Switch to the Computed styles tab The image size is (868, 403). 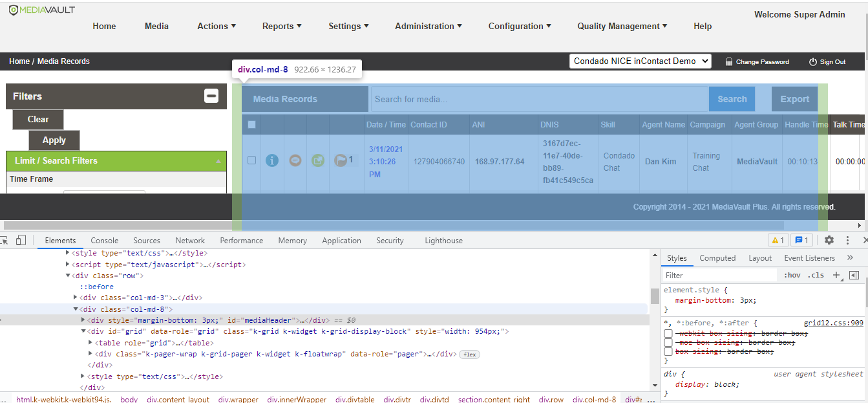[717, 257]
